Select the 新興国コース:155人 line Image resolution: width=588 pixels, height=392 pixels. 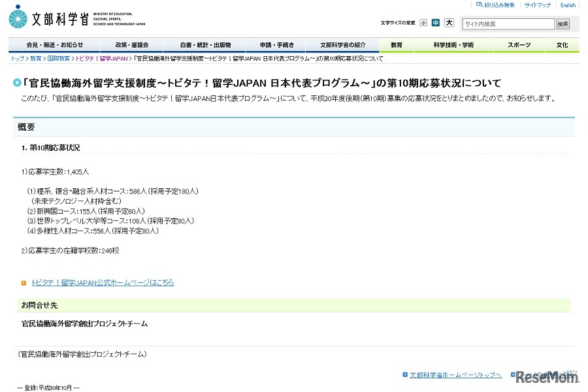[86, 211]
